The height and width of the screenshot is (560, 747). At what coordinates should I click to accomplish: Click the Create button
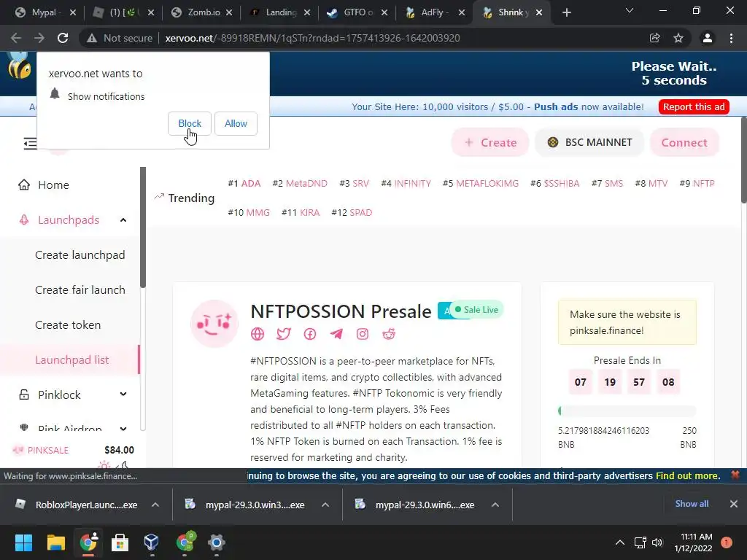[x=490, y=142]
